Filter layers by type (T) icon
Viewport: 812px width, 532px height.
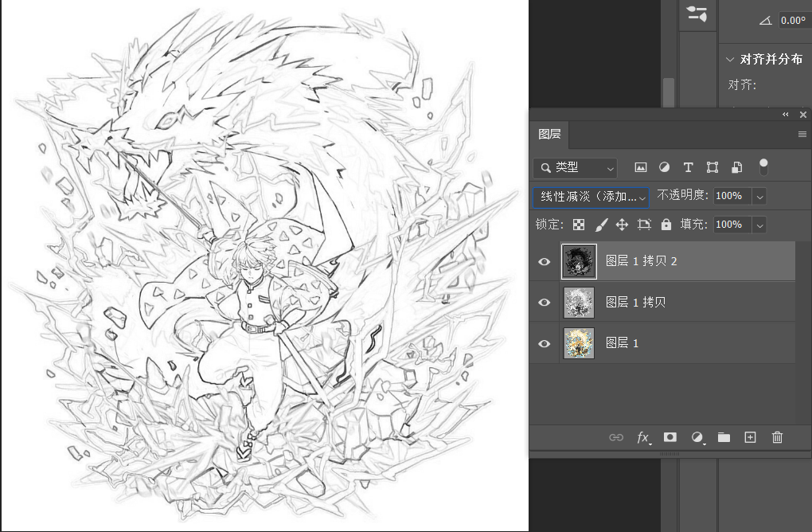688,167
